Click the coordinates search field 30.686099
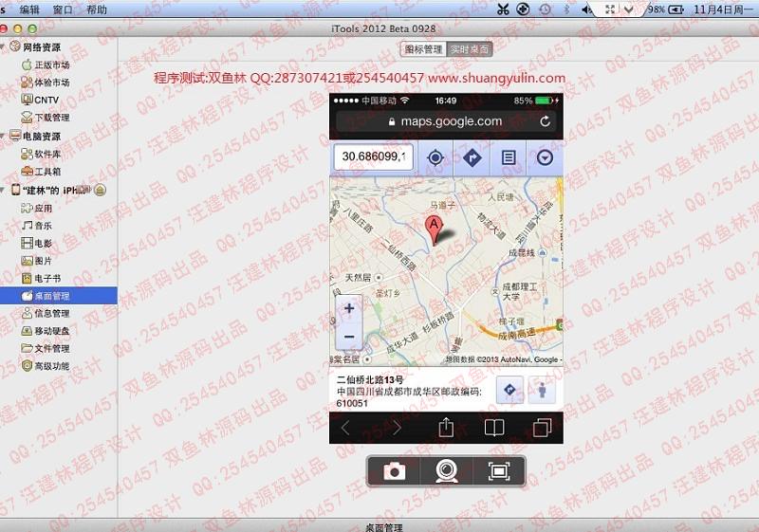 [373, 156]
